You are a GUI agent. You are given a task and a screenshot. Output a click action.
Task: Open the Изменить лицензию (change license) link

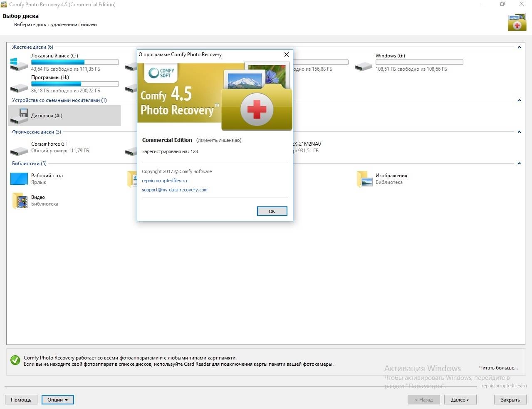pyautogui.click(x=219, y=140)
